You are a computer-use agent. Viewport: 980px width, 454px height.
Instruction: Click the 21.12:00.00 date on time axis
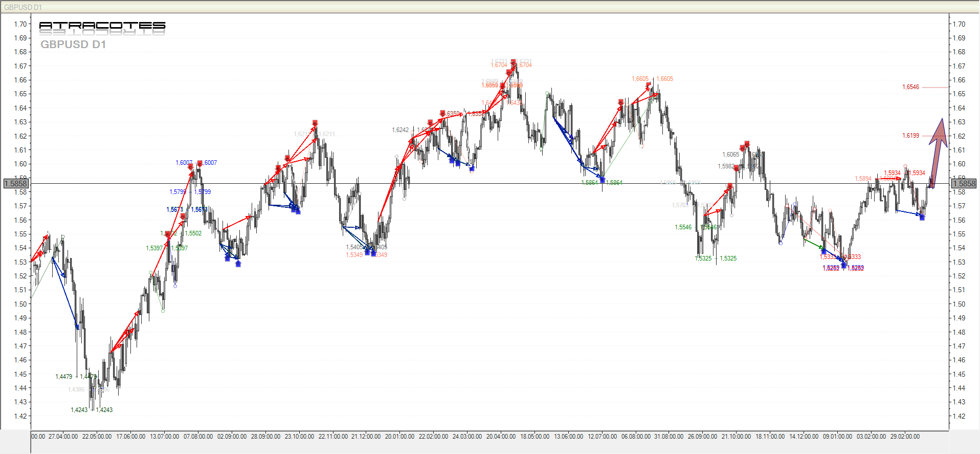pyautogui.click(x=366, y=437)
